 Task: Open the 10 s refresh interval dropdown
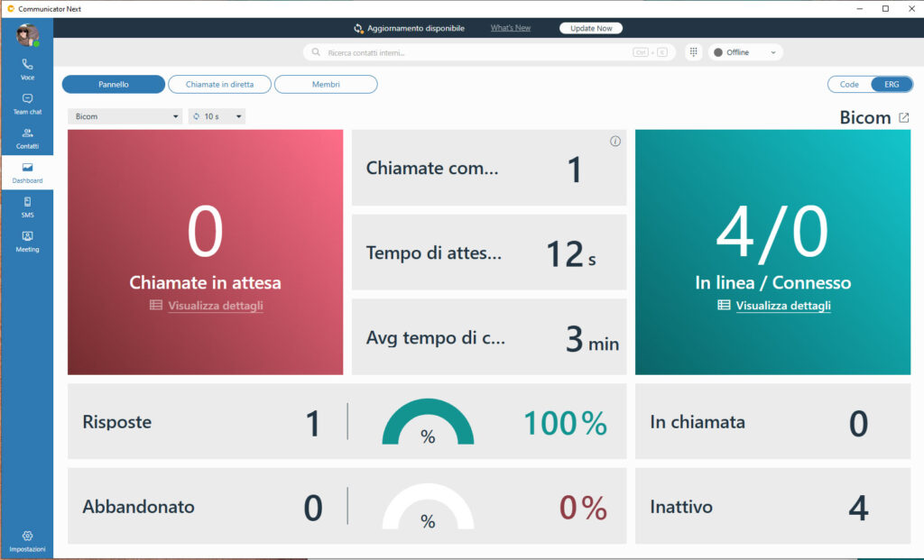click(217, 116)
